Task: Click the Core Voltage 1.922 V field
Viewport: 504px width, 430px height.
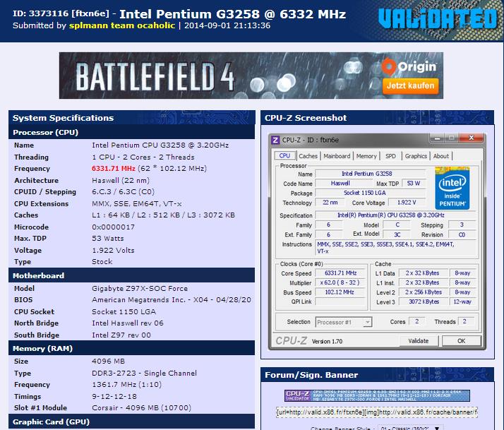Action: [x=407, y=203]
